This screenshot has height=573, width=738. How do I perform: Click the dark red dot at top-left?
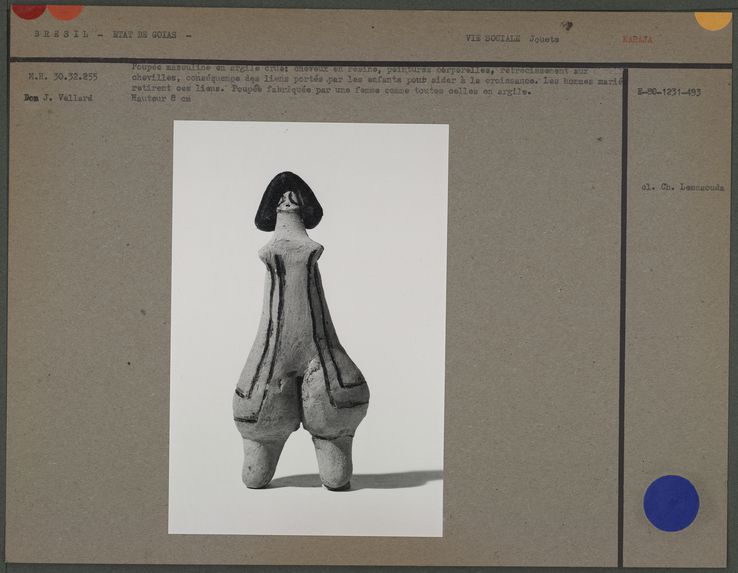tap(28, 11)
